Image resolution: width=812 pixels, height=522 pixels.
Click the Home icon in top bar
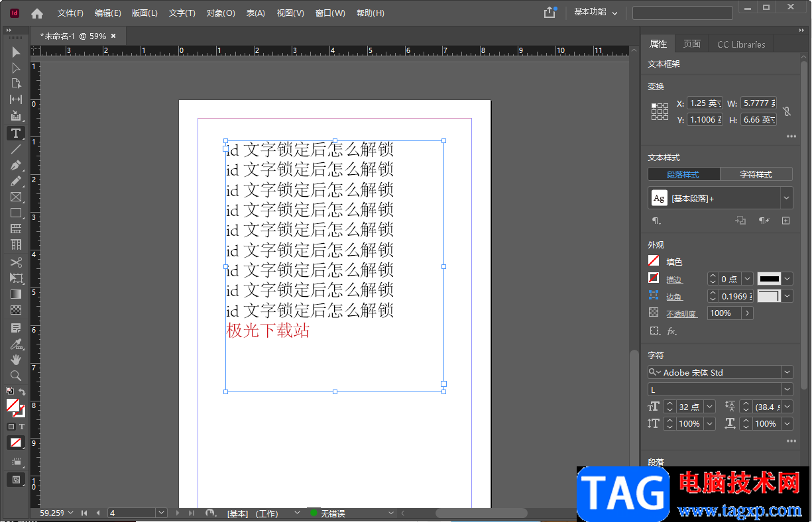37,13
